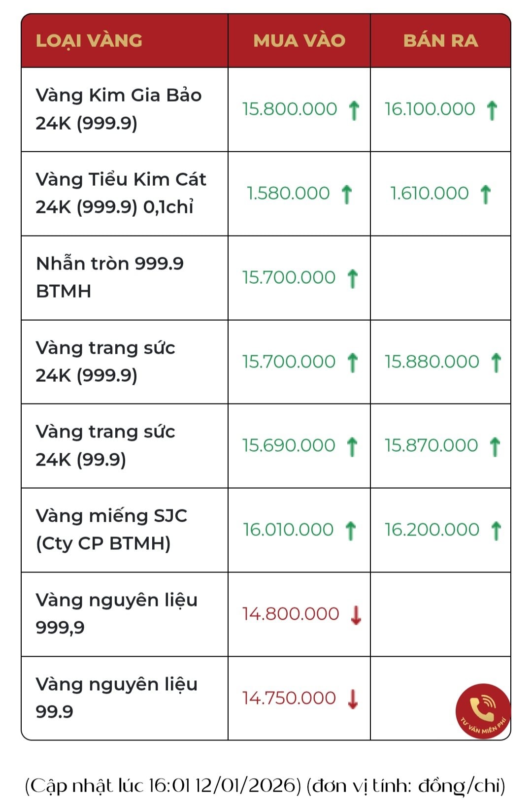Click green up arrow beside 15.800.000
This screenshot has height=804, width=532.
click(354, 110)
